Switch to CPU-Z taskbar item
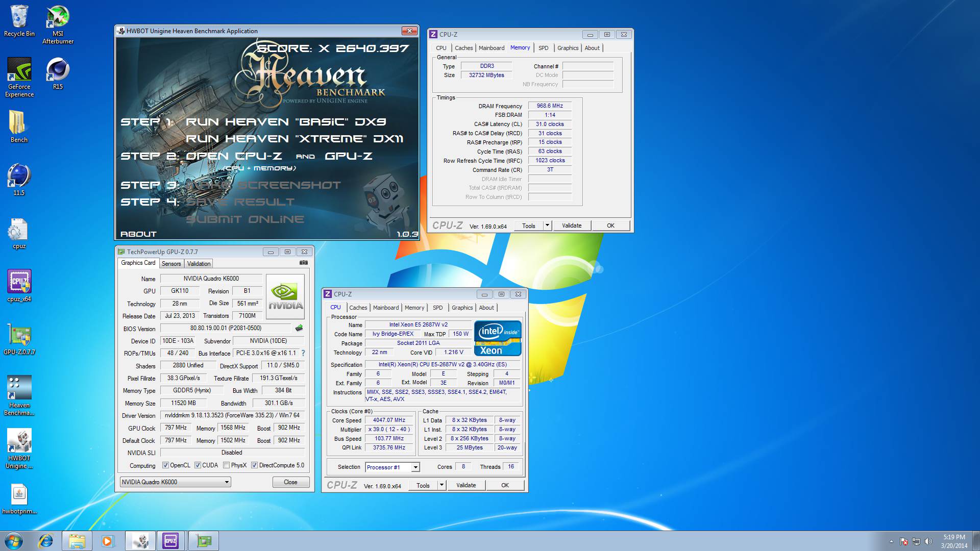Viewport: 980px width, 551px height. click(x=171, y=541)
